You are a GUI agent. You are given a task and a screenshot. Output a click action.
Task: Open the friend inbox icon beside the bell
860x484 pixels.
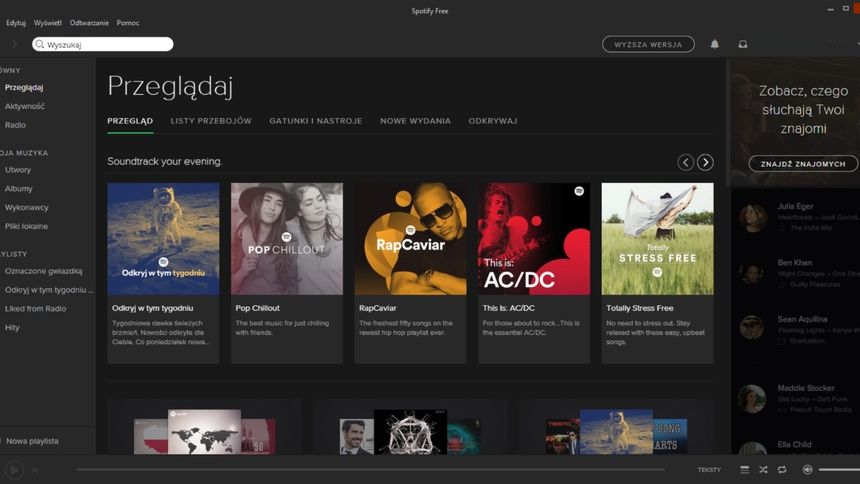(742, 44)
